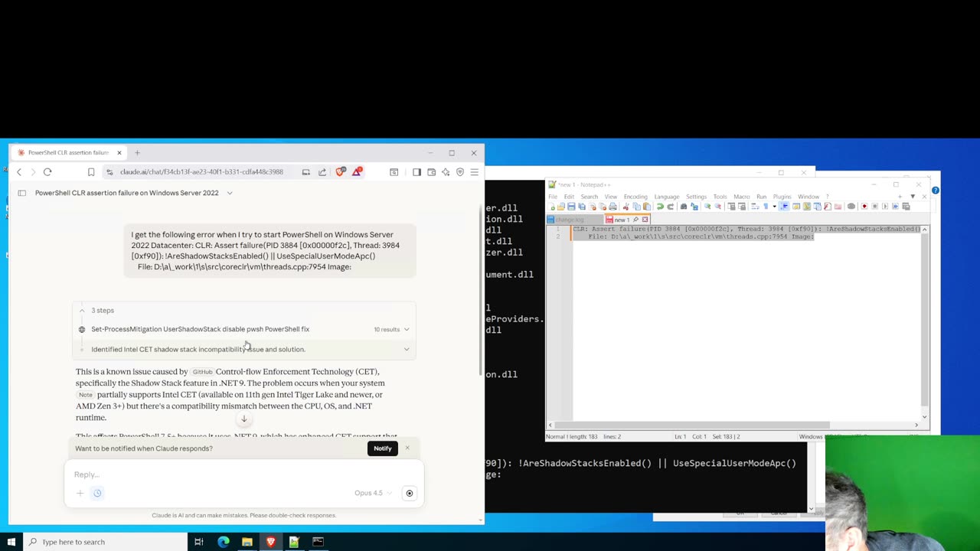Dismiss the notification prompt X

click(407, 448)
